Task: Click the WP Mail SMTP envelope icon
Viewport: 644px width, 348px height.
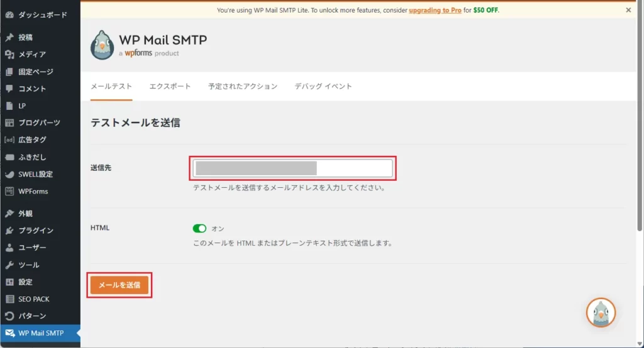Action: pyautogui.click(x=10, y=333)
